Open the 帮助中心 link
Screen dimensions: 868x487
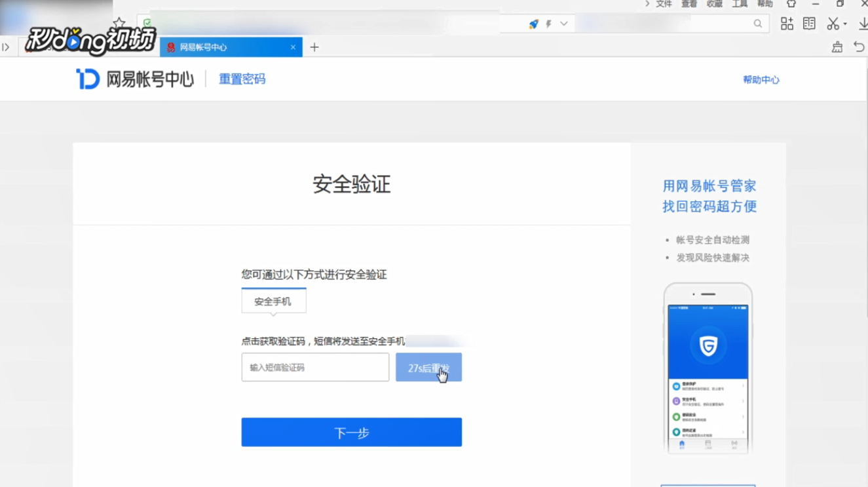point(761,79)
